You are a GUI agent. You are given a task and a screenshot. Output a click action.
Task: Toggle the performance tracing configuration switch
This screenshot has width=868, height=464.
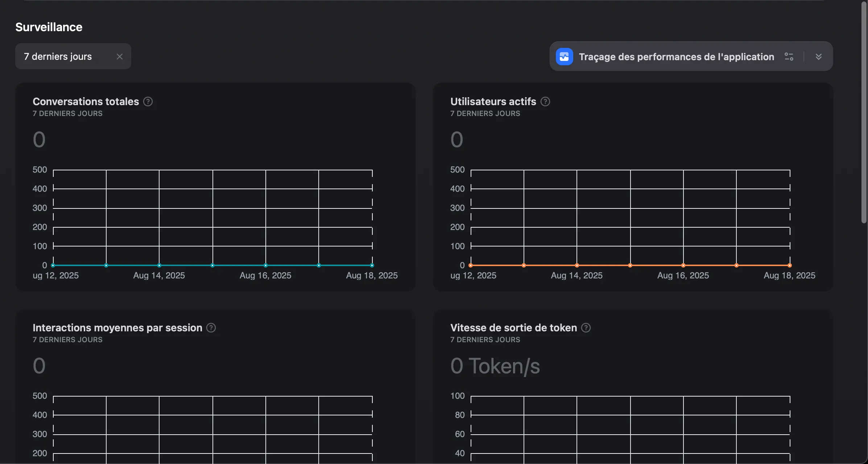click(789, 57)
